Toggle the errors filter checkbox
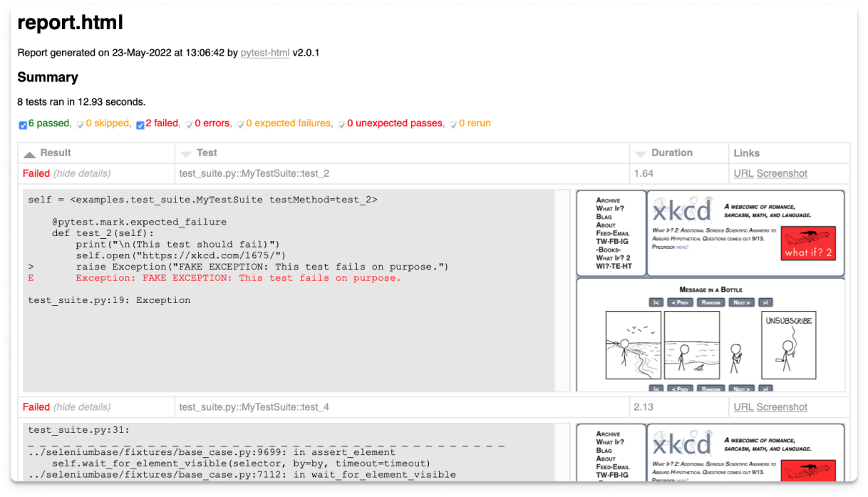Screen dimensions: 868x497 click(189, 125)
